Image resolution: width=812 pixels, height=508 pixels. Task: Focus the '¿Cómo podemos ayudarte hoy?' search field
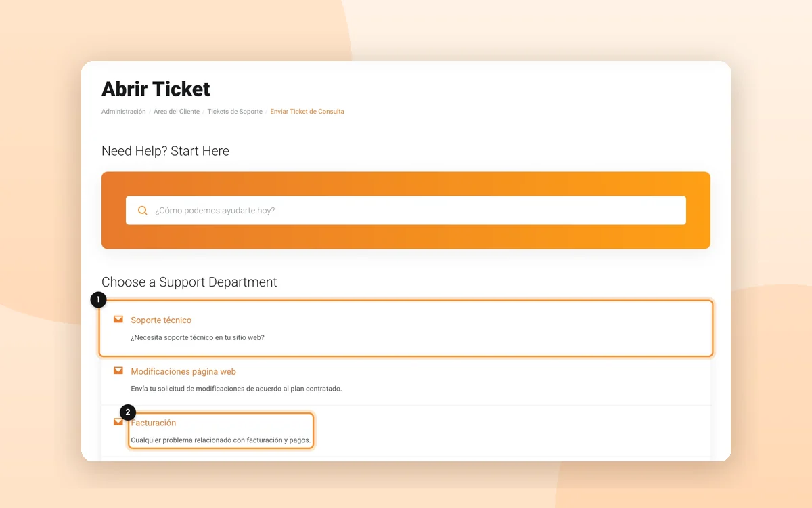coord(406,211)
